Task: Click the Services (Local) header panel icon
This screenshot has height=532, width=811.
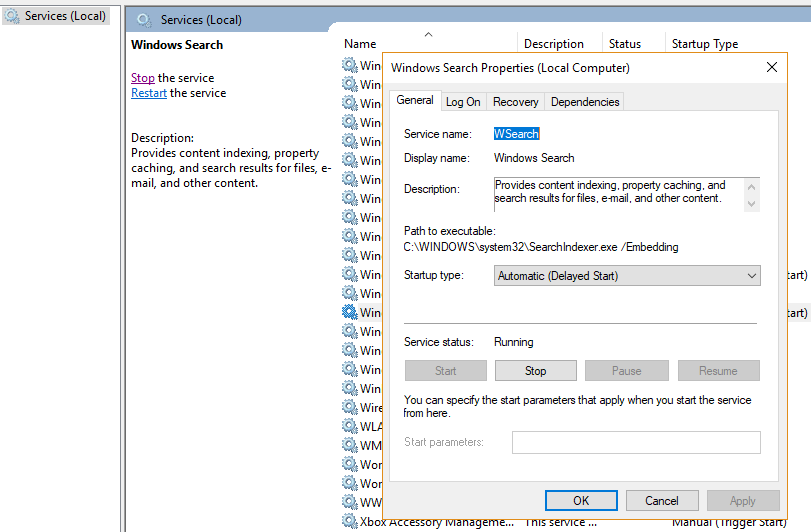Action: tap(144, 20)
